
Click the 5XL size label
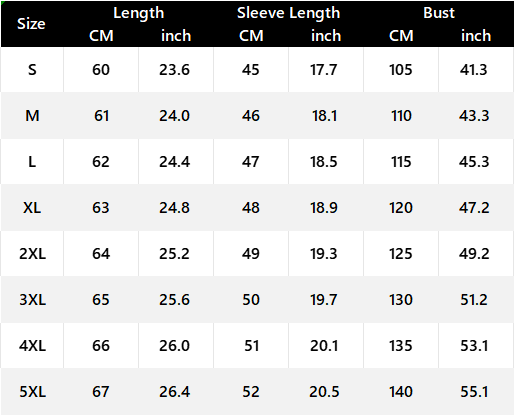click(32, 392)
